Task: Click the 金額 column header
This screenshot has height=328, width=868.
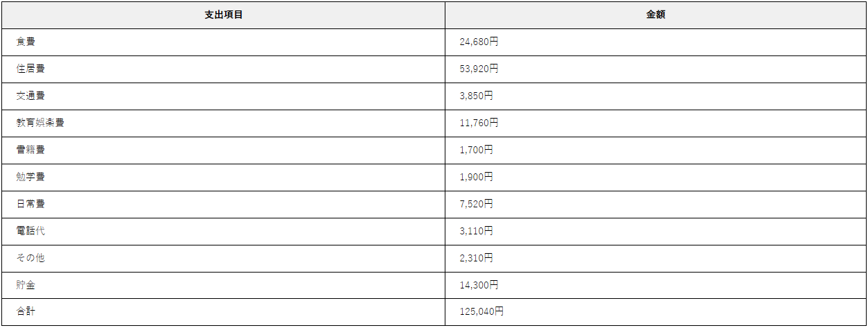Action: click(x=655, y=15)
